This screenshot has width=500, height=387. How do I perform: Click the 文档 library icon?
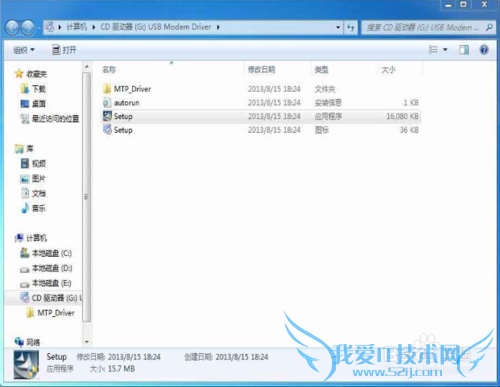(25, 193)
